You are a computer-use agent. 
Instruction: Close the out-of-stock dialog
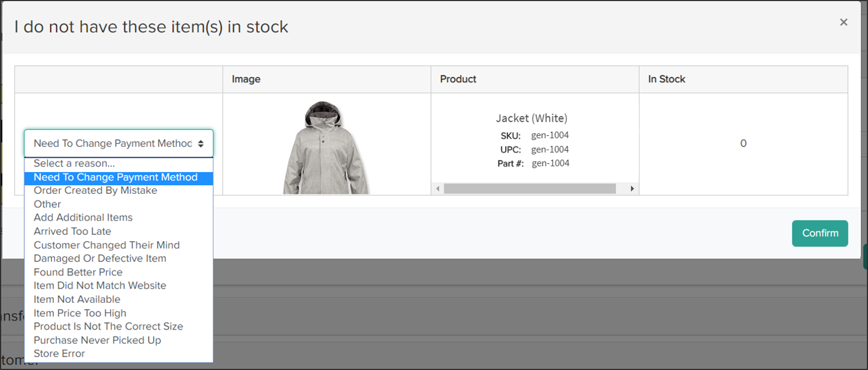[843, 22]
